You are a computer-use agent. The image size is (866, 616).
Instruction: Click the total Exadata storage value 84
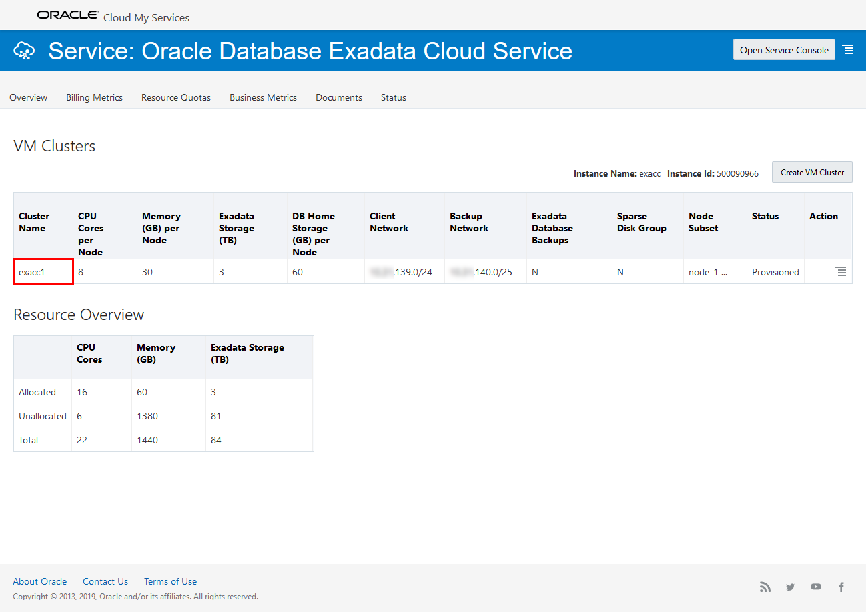click(216, 440)
